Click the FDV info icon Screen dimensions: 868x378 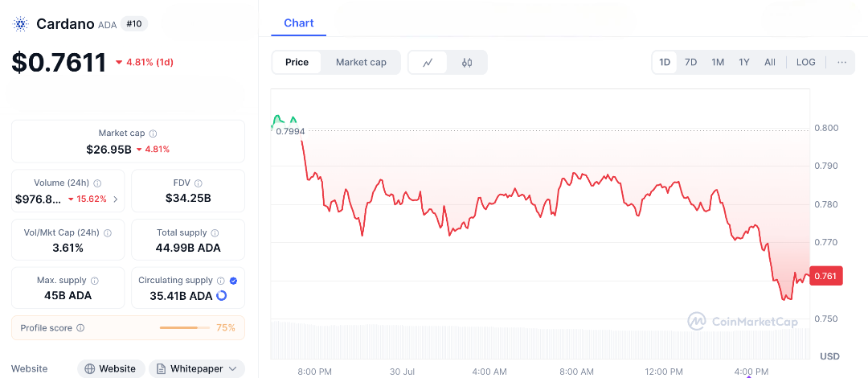click(199, 183)
